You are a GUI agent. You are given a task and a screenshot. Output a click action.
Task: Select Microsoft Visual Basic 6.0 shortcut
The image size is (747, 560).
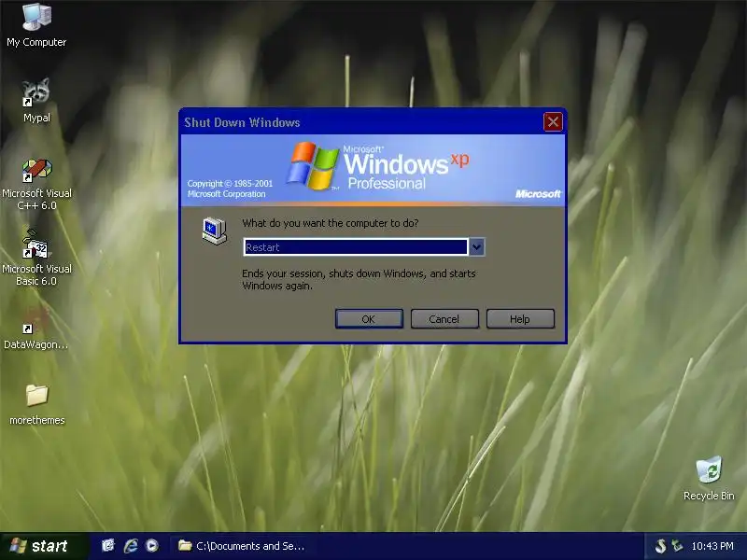click(36, 258)
